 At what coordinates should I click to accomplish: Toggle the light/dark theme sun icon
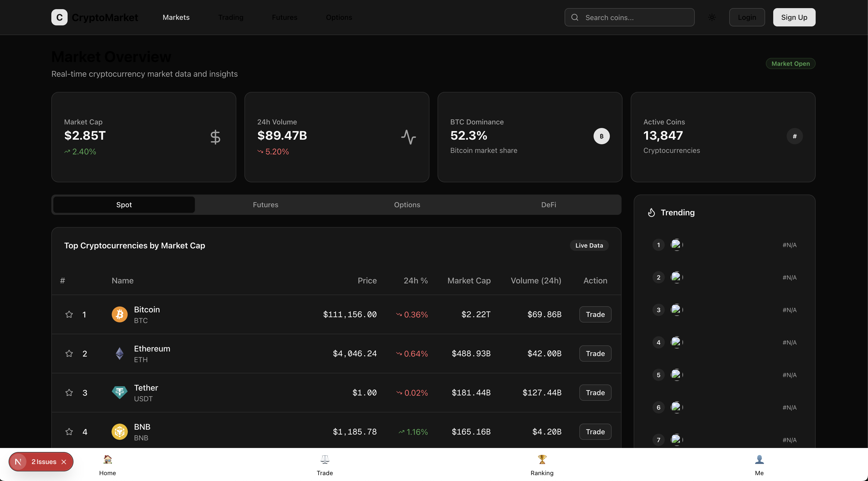click(712, 17)
